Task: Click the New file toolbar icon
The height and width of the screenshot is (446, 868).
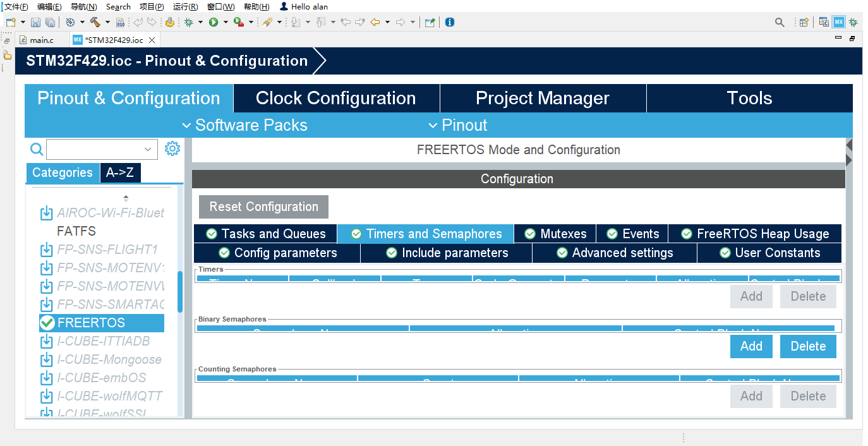Action: [x=10, y=22]
